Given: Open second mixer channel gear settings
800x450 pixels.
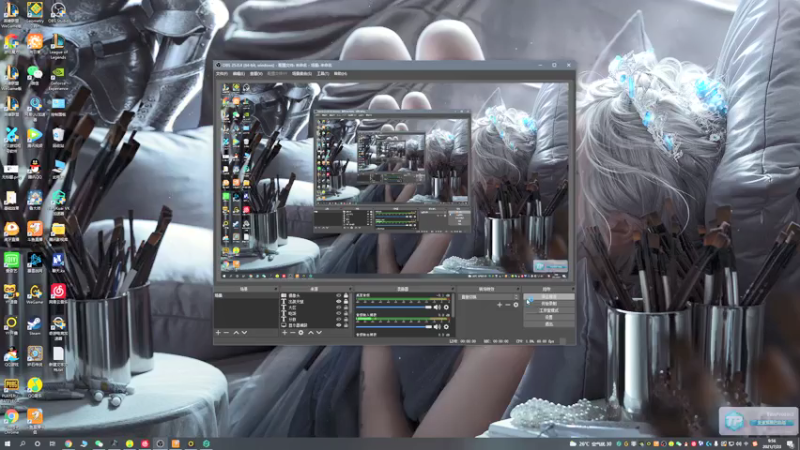Looking at the screenshot, I should click(446, 327).
